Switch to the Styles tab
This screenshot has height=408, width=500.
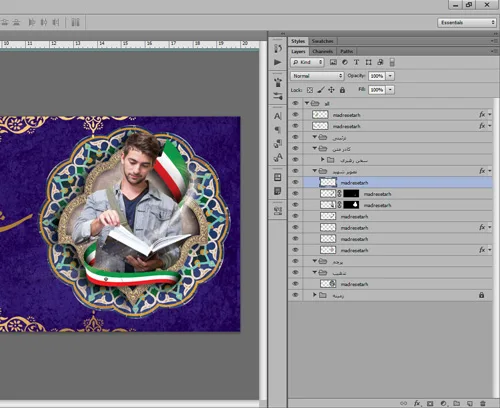coord(298,41)
